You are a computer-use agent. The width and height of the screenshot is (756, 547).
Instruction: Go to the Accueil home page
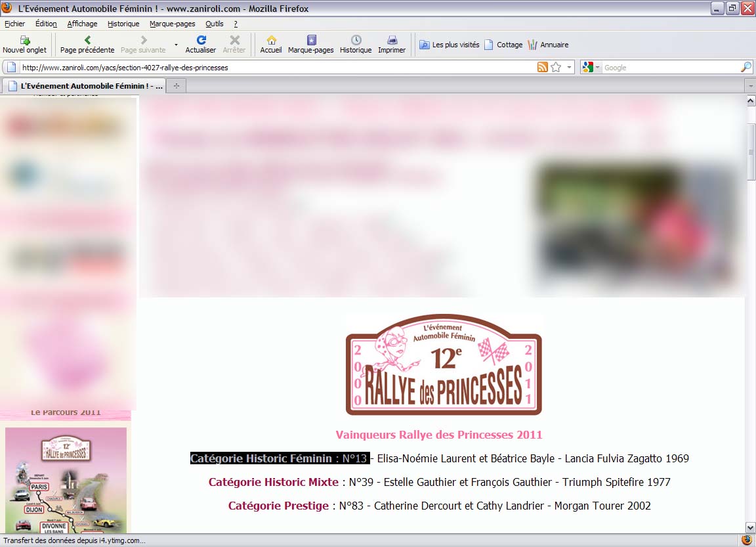tap(271, 45)
